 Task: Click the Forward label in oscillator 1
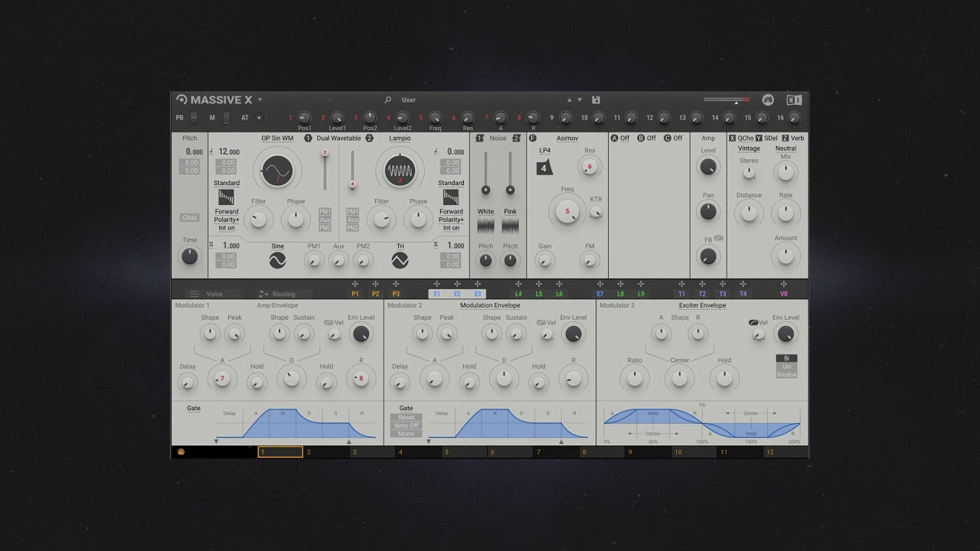[x=227, y=211]
